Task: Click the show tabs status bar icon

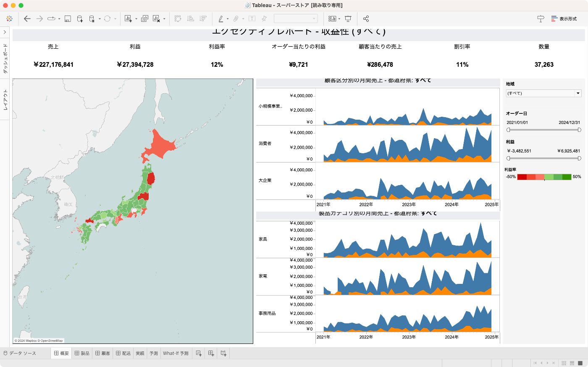Action: (x=580, y=363)
